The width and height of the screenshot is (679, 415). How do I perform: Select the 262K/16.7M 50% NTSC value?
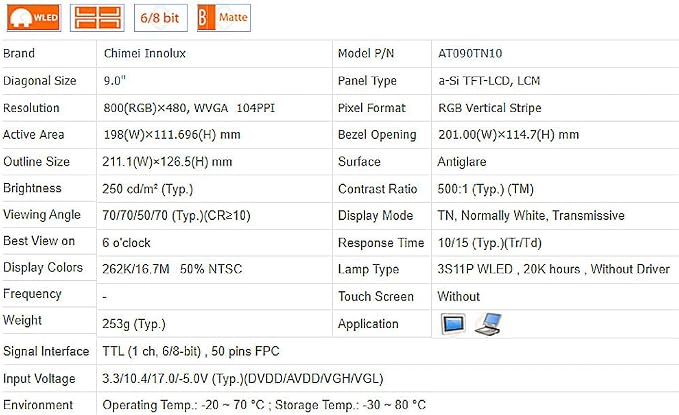click(x=172, y=269)
